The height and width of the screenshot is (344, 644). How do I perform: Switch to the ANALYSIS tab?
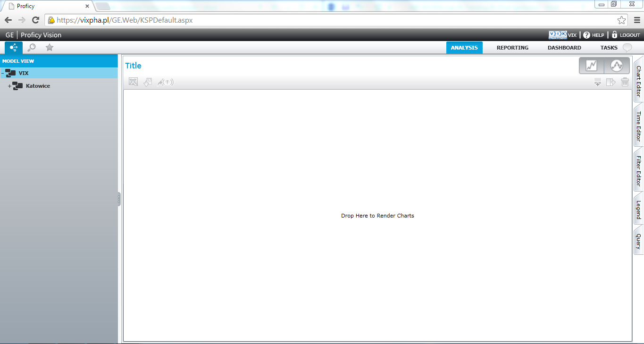pos(464,48)
